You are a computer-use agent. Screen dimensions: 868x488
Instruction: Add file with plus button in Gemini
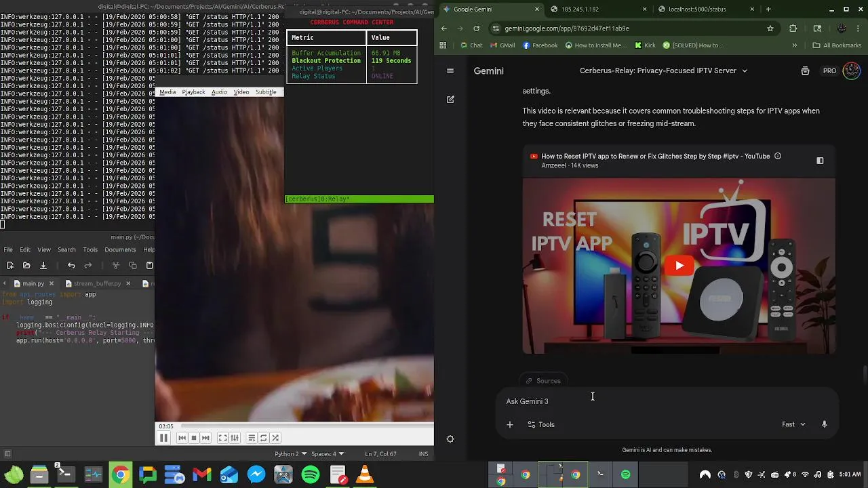pos(510,424)
